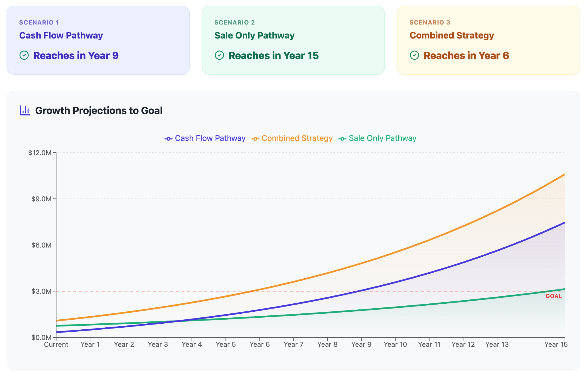This screenshot has width=588, height=373.
Task: Click the Year 6 x-axis label
Action: (259, 344)
